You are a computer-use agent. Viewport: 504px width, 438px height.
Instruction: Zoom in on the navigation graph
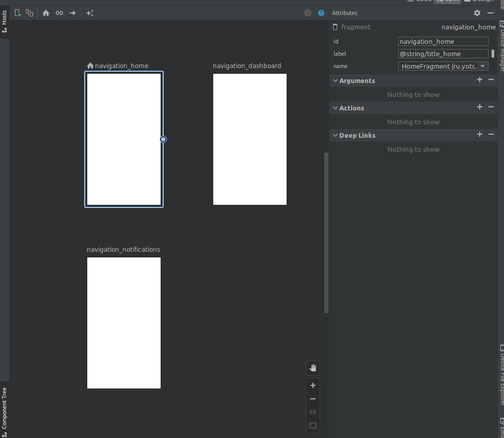pos(312,385)
